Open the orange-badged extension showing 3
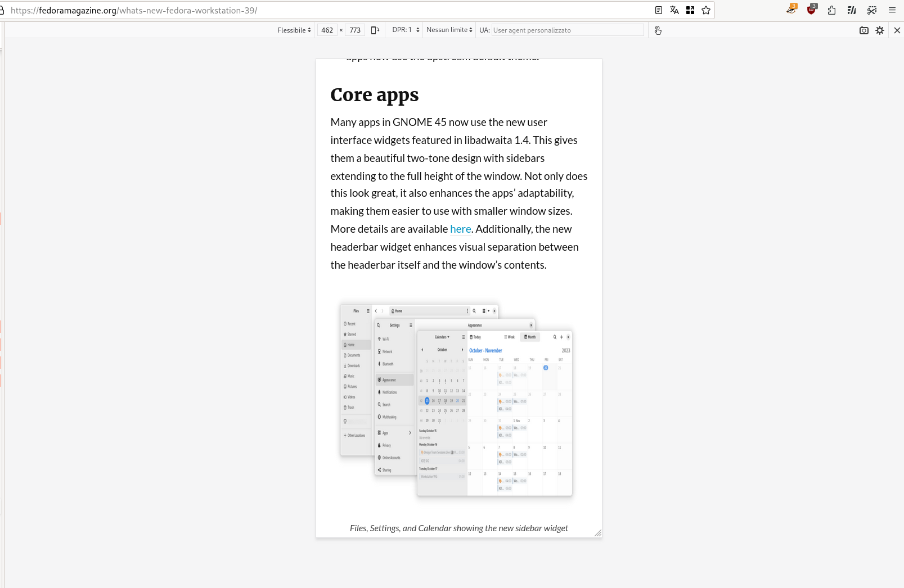 tap(791, 10)
